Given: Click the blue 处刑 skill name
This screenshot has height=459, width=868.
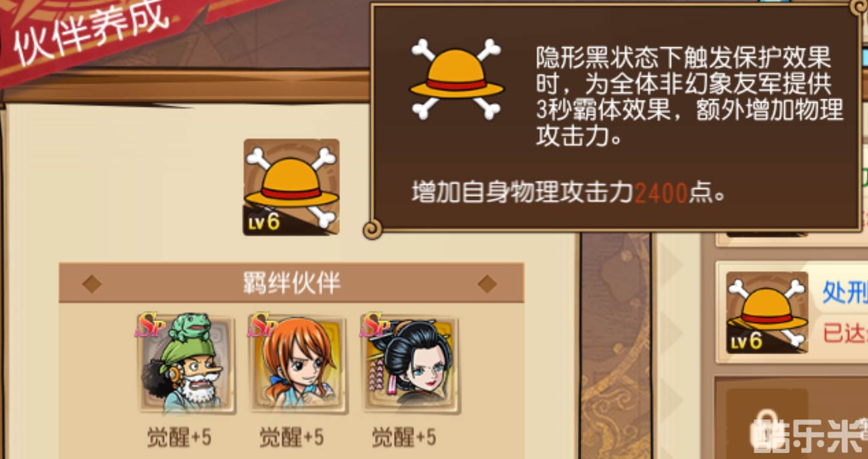Looking at the screenshot, I should pos(845,293).
